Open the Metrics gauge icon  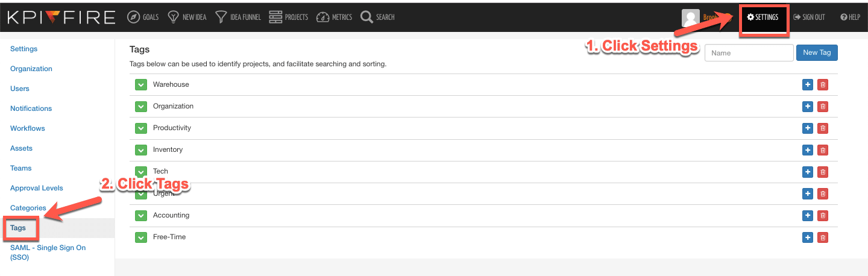[323, 17]
